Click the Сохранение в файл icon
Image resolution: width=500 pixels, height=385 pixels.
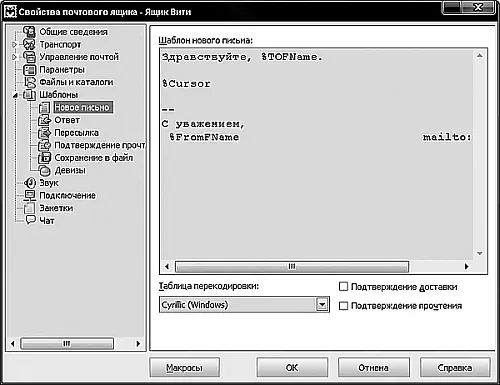point(44,158)
